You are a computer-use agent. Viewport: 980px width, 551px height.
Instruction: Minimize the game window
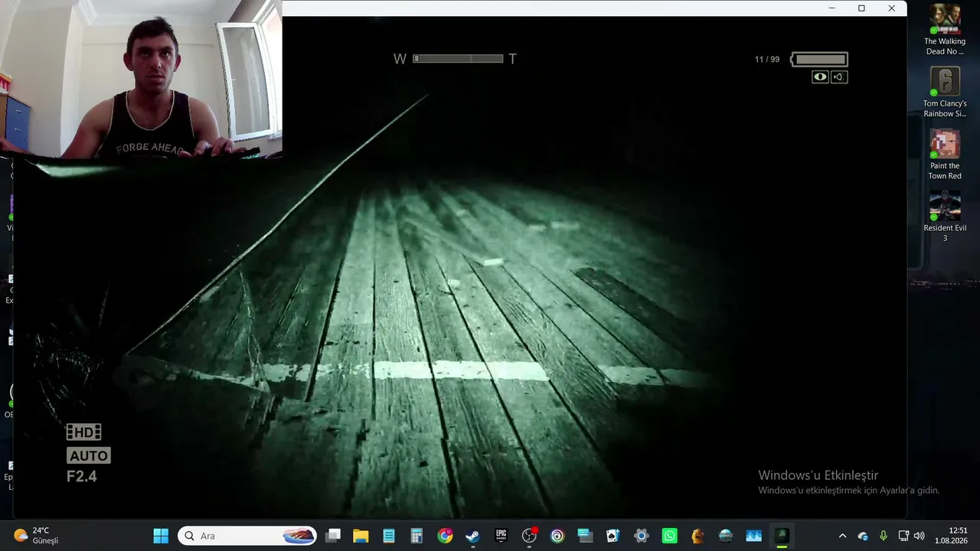click(x=832, y=8)
